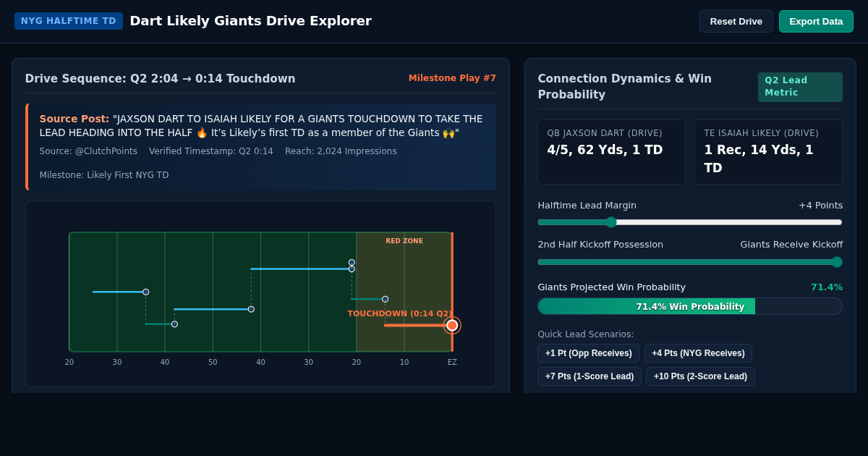The width and height of the screenshot is (868, 456).
Task: Click the 2nd Half Kickoff Possession label
Action: pyautogui.click(x=600, y=245)
